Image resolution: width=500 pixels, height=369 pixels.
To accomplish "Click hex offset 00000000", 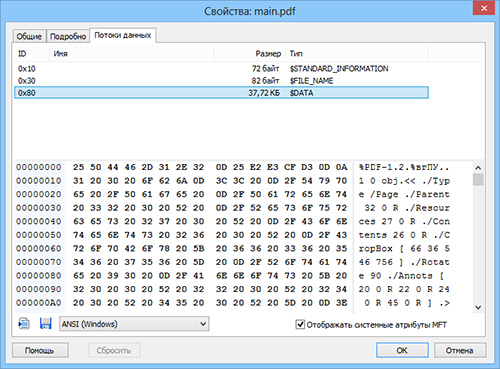I will (x=39, y=167).
